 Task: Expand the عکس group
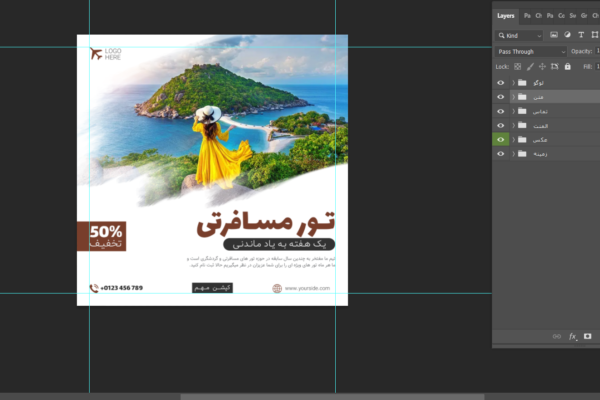(x=514, y=139)
